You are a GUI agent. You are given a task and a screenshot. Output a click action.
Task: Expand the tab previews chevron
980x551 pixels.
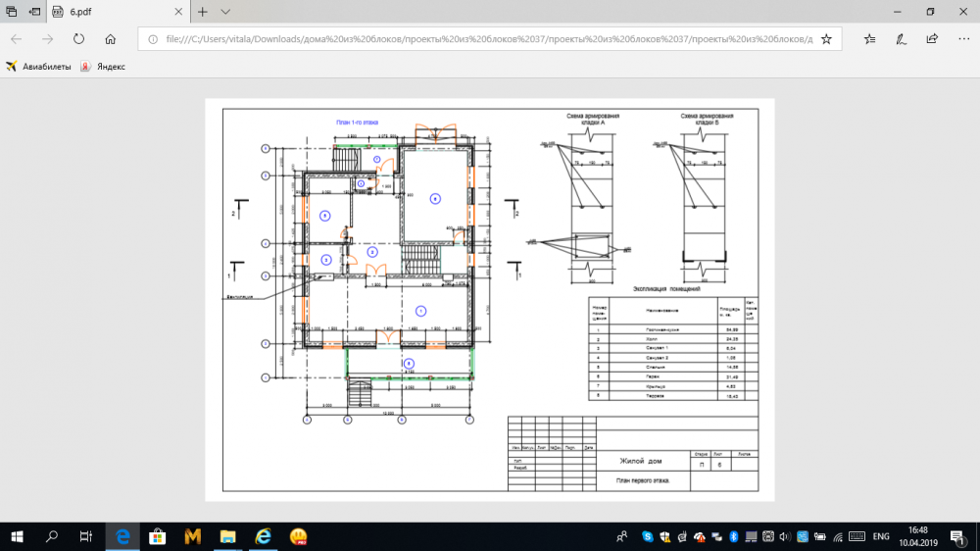coord(225,12)
